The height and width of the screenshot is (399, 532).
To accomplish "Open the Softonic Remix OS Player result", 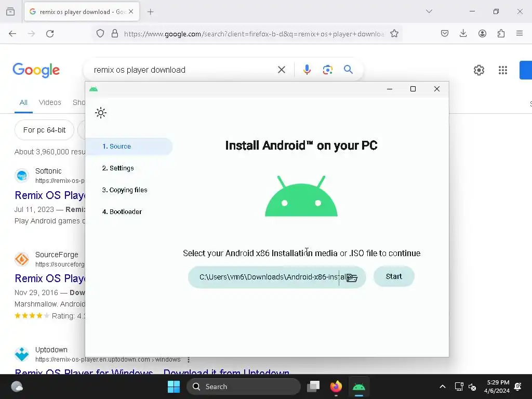I will click(x=50, y=195).
